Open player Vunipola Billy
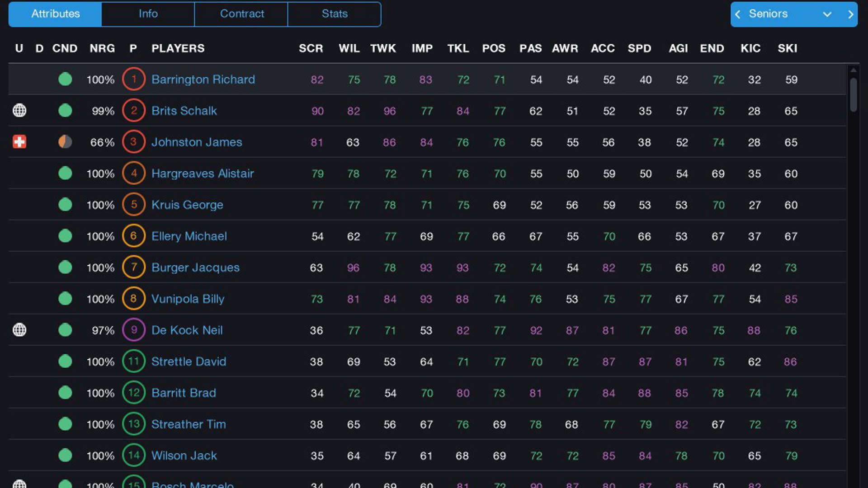 [x=188, y=299]
